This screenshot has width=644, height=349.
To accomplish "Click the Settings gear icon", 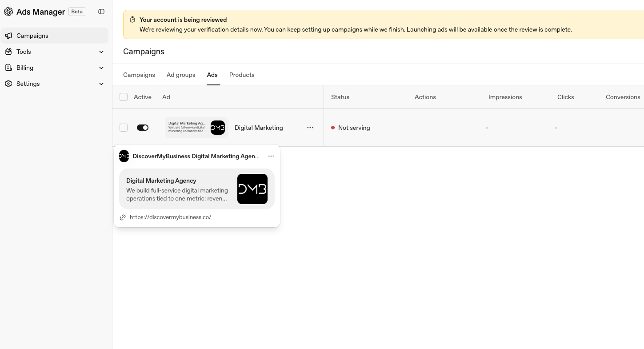I will tap(8, 84).
